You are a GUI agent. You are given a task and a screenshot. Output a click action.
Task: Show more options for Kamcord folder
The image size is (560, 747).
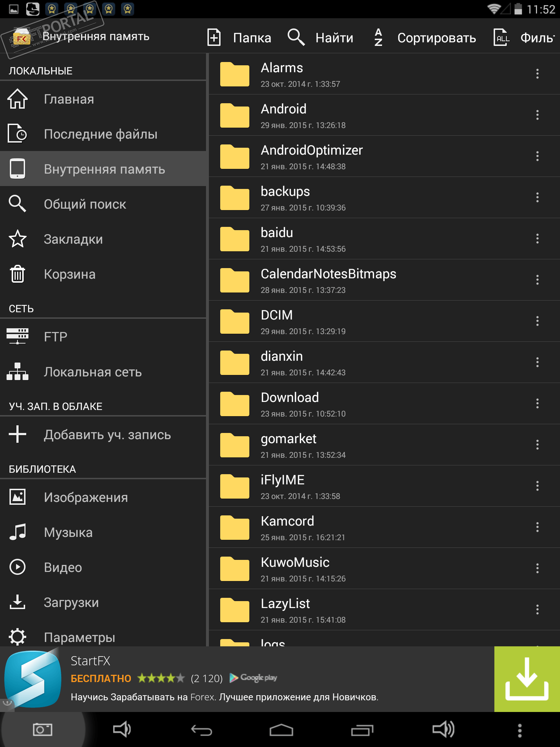point(537,527)
